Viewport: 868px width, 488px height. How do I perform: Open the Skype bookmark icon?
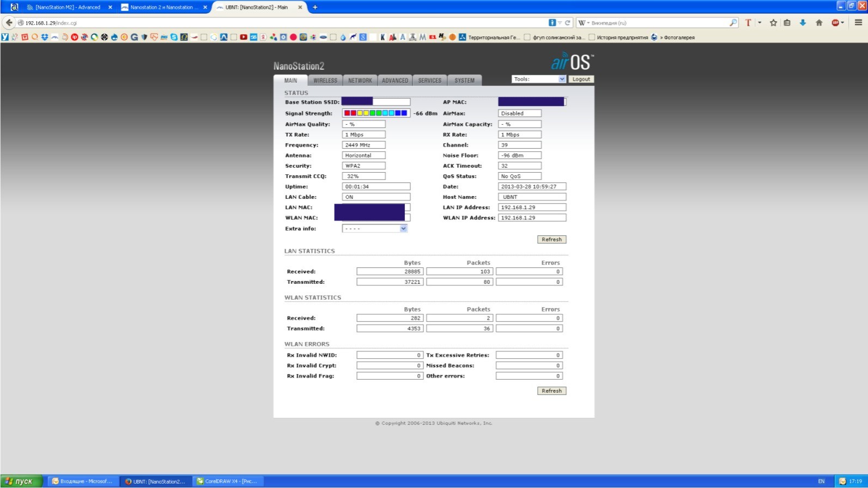[x=174, y=37]
